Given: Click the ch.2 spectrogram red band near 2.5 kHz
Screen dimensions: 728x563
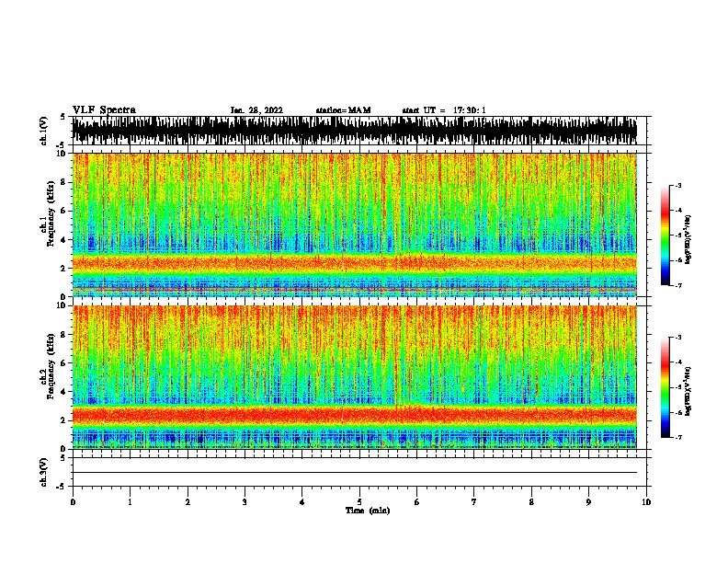Looking at the screenshot, I should tap(354, 415).
